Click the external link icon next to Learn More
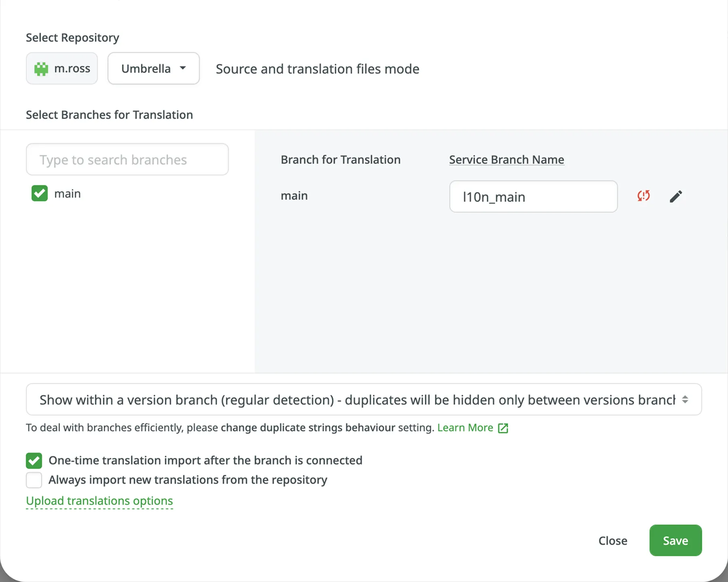Image resolution: width=728 pixels, height=582 pixels. click(503, 428)
